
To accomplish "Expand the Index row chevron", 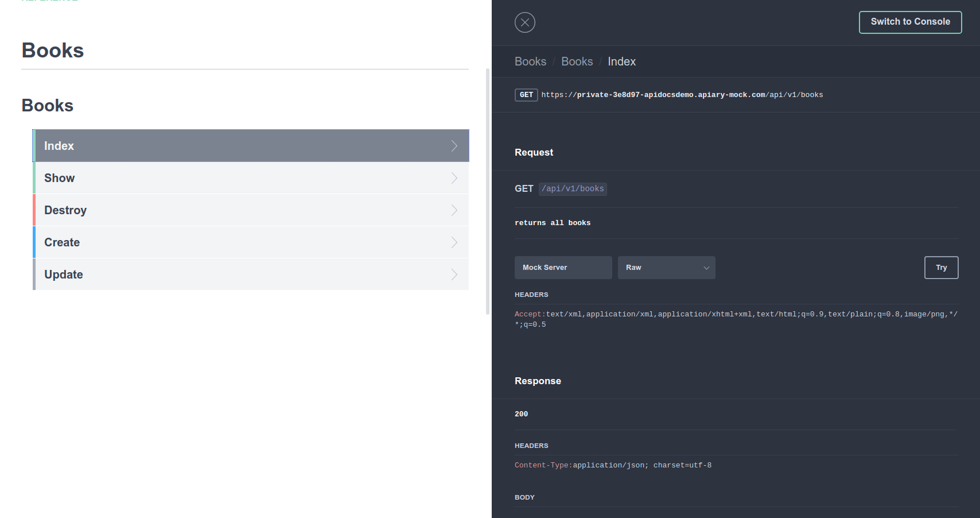I will (x=454, y=146).
